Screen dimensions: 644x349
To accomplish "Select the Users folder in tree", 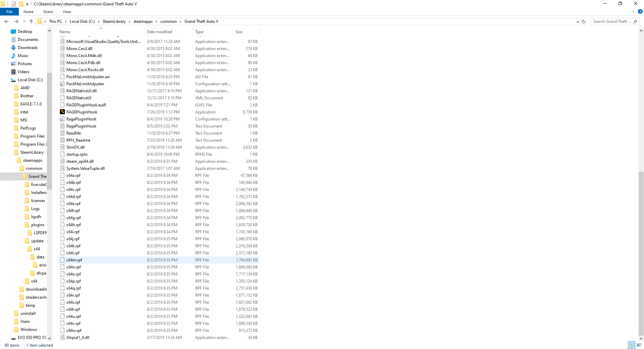I will coord(25,321).
